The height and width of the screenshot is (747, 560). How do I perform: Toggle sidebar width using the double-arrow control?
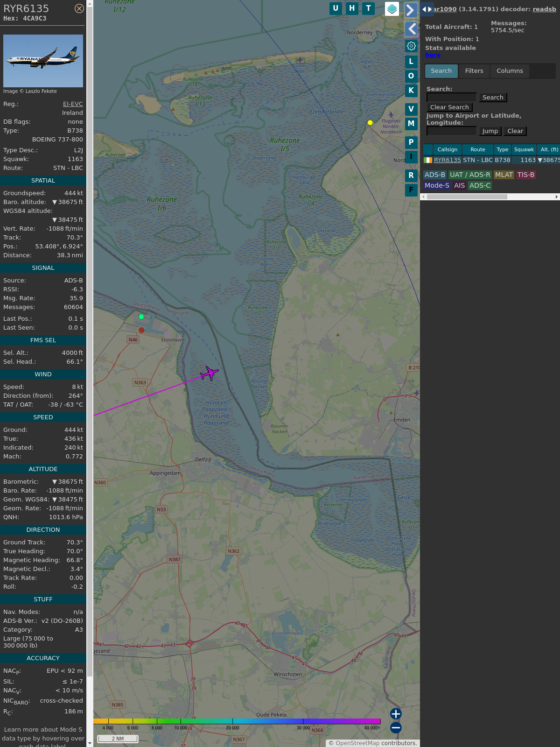pos(427,9)
